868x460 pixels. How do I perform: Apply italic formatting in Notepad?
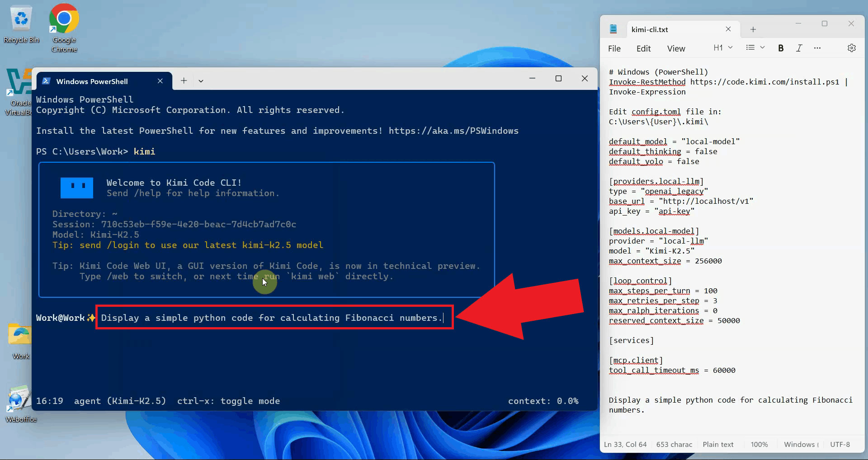799,48
